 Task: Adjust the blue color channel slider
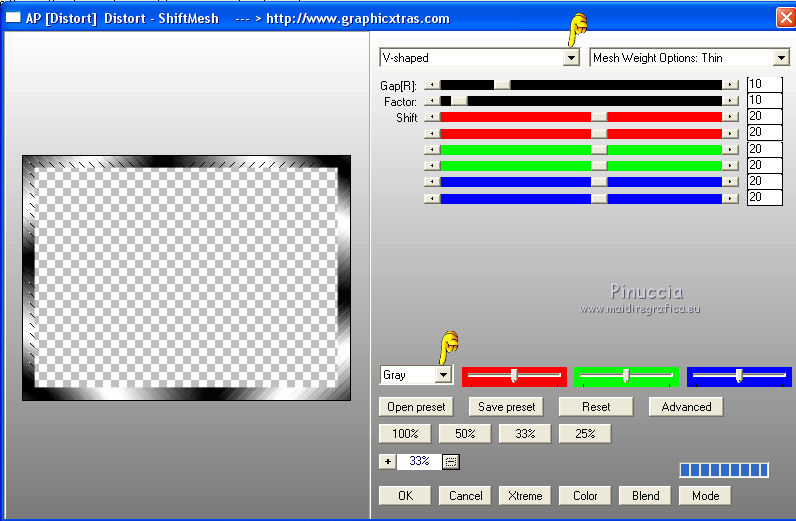[x=739, y=376]
